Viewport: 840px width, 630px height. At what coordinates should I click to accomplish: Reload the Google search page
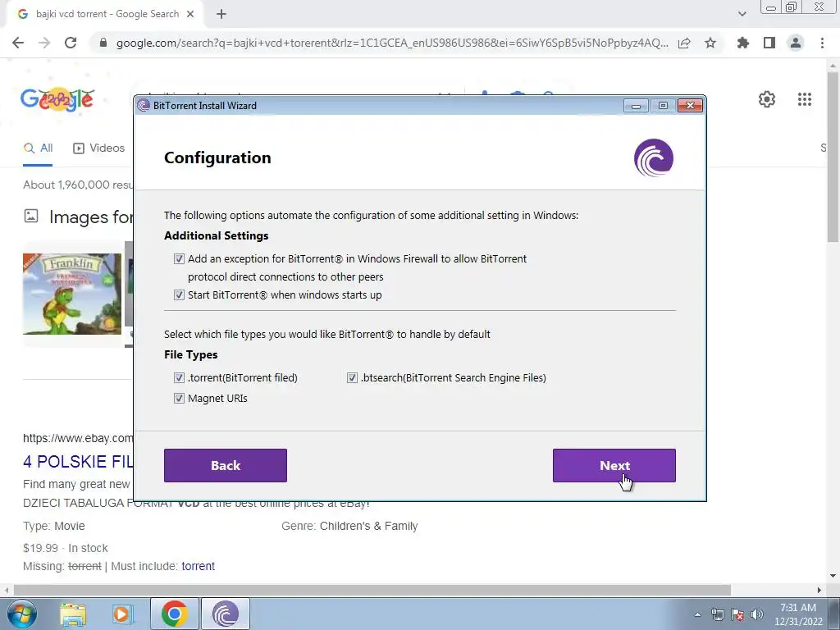tap(71, 43)
